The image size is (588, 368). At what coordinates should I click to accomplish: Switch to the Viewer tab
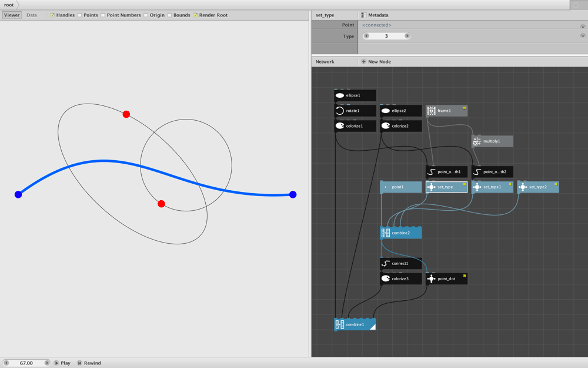12,15
